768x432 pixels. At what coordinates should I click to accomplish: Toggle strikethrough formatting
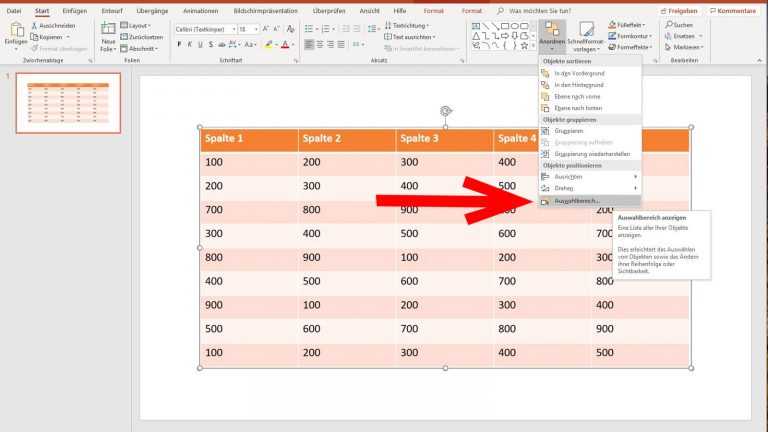pos(221,45)
